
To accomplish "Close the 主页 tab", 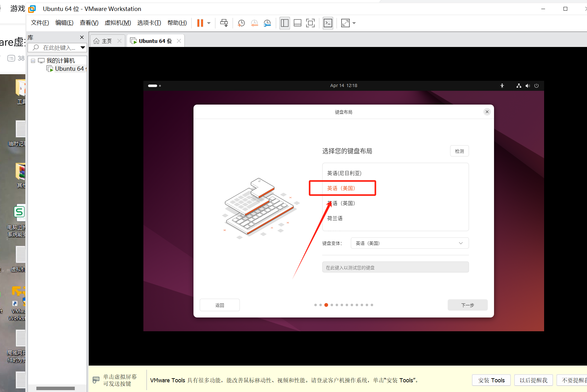I will 119,41.
